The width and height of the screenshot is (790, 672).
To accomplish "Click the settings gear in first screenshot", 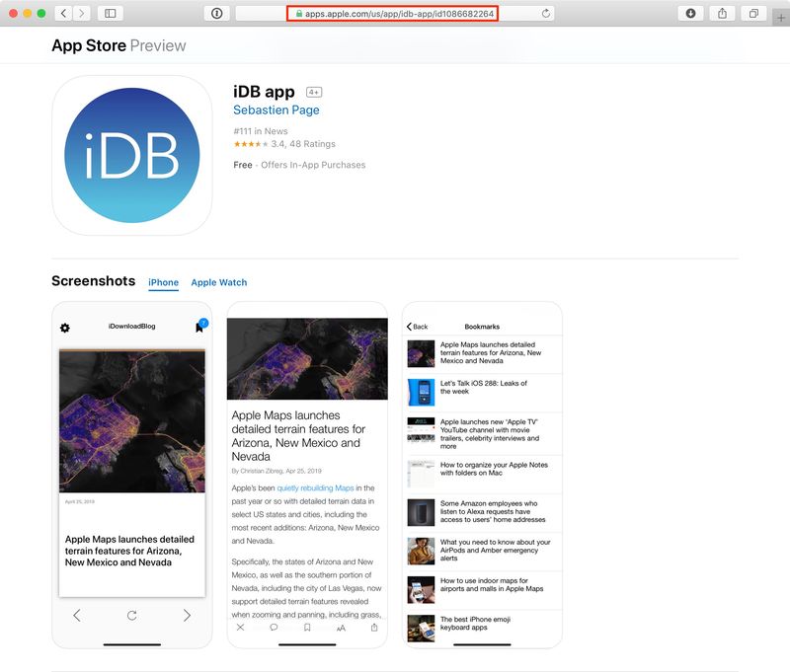I will 65,328.
